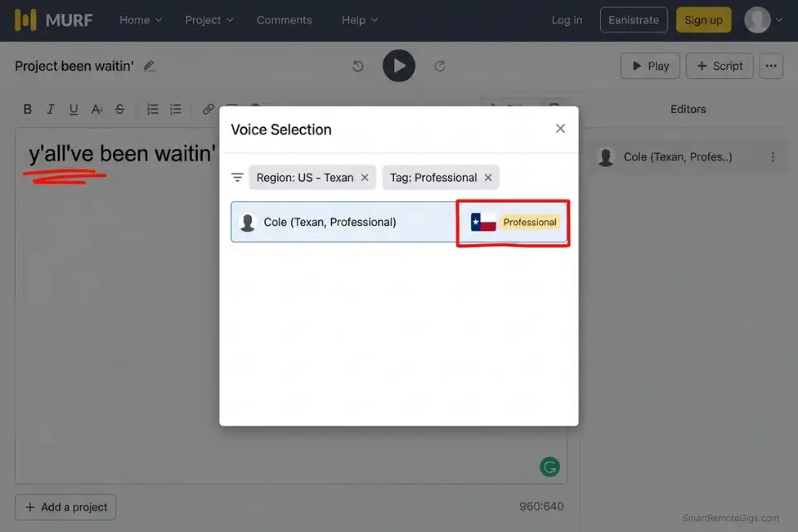This screenshot has width=798, height=532.
Task: Edit project name with pencil icon
Action: tap(149, 66)
